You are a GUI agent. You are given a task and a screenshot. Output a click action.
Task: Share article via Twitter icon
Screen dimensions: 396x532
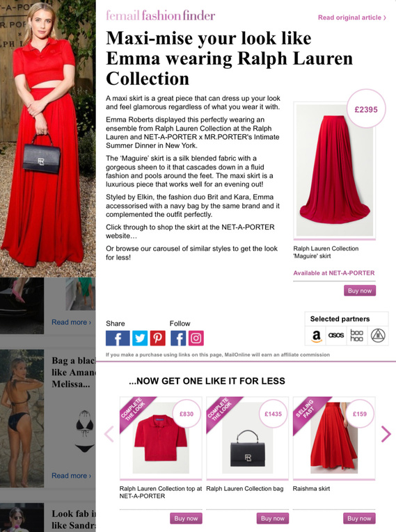[140, 338]
